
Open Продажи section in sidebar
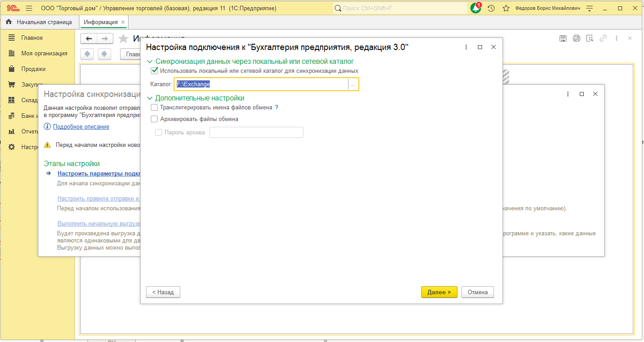click(33, 69)
